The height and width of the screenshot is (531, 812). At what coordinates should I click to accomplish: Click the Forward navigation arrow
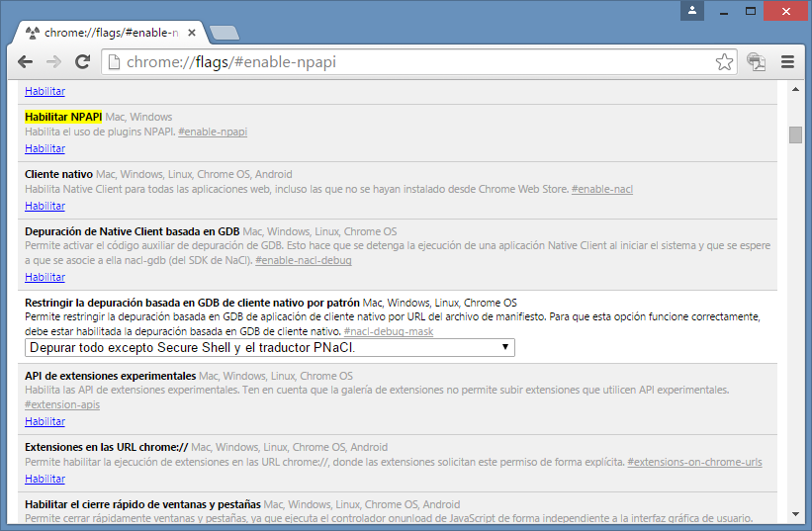[x=53, y=62]
